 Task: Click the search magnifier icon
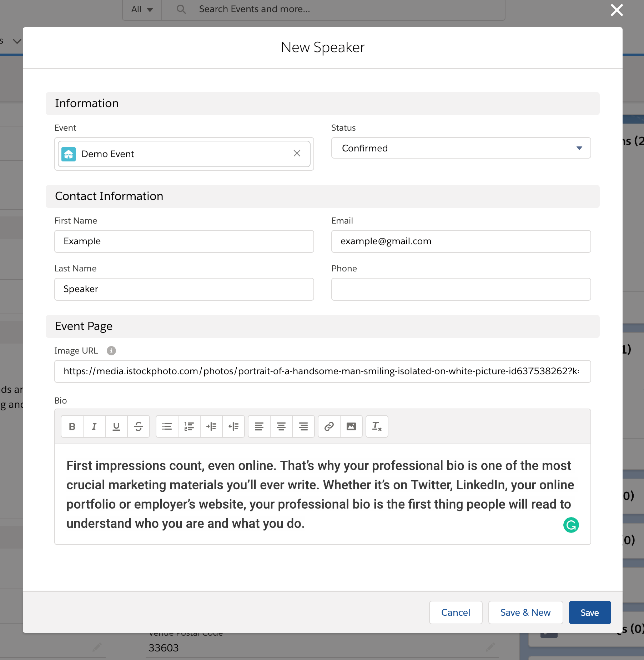181,9
